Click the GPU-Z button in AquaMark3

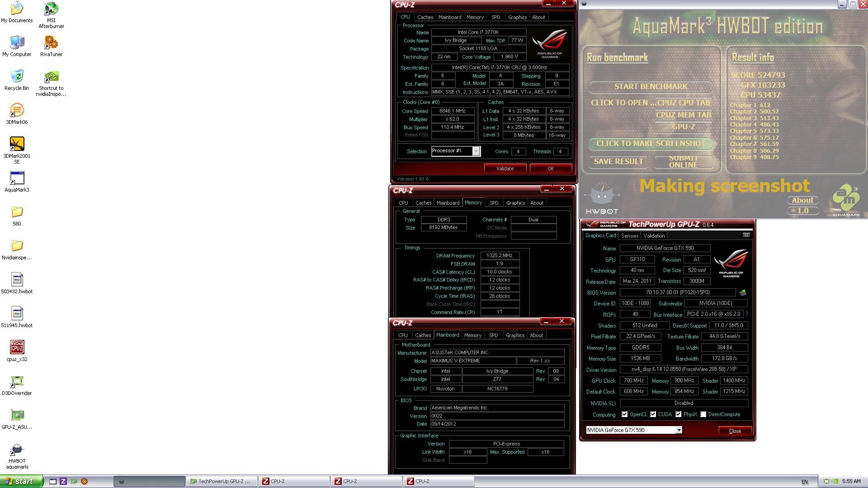[x=684, y=127]
